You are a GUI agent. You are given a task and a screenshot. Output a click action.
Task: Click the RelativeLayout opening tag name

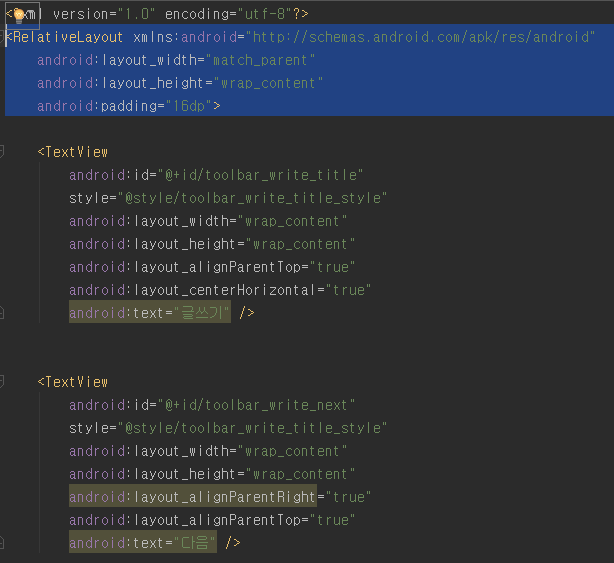pyautogui.click(x=68, y=37)
